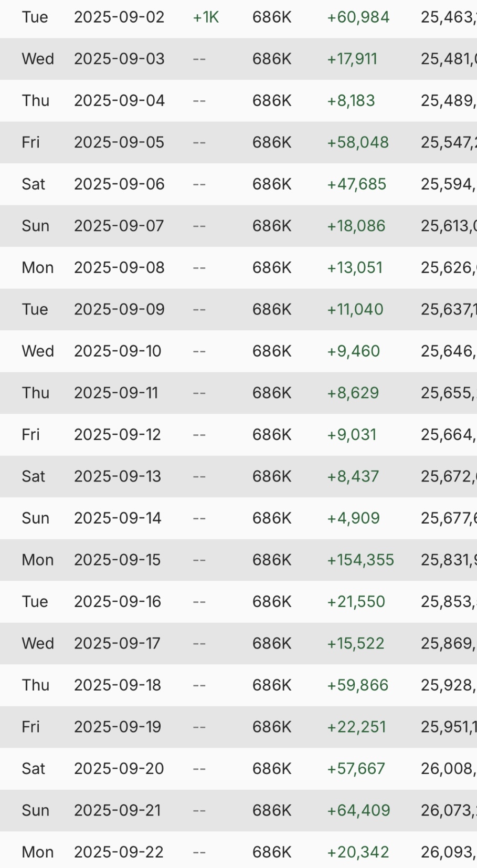The height and width of the screenshot is (868, 477).
Task: Tap the +4,909 views gain
Action: (x=353, y=518)
